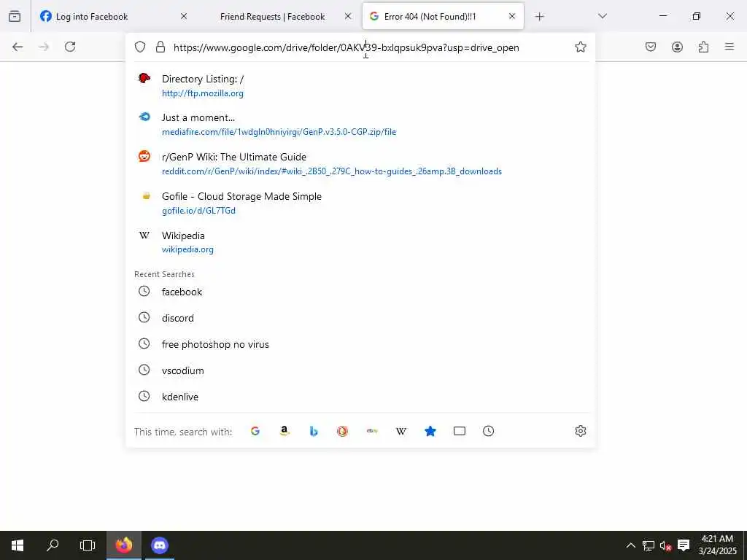Select the Error 404 (Not Found) tab

coord(443,17)
